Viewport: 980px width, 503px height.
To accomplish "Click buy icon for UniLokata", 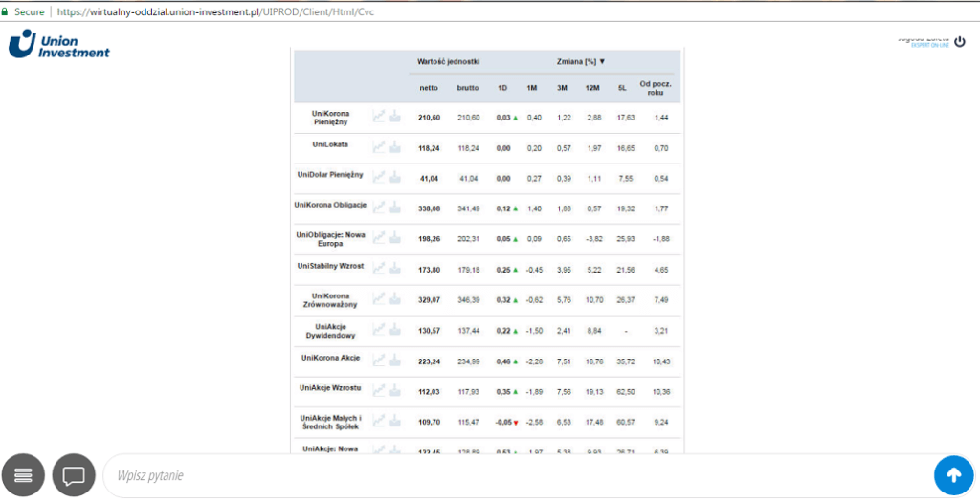I will click(395, 148).
